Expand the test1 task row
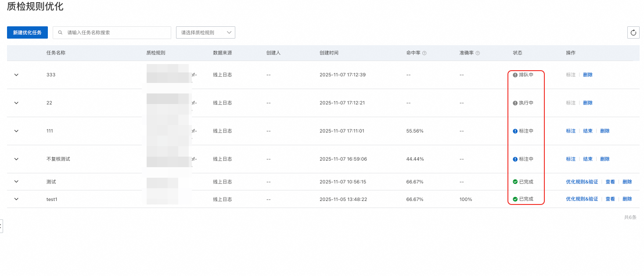 click(x=16, y=199)
